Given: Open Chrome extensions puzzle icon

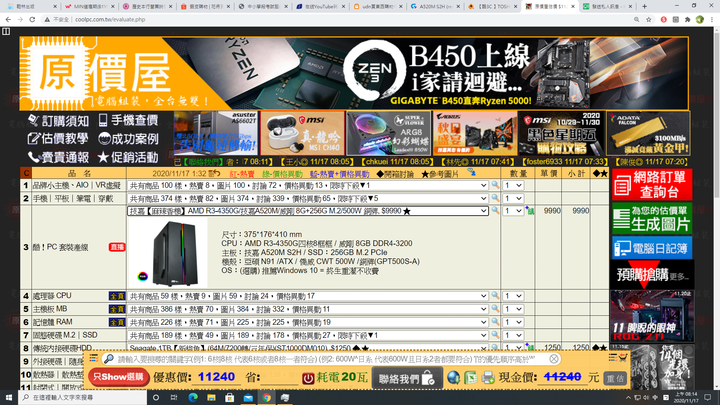Looking at the screenshot, I should point(687,19).
